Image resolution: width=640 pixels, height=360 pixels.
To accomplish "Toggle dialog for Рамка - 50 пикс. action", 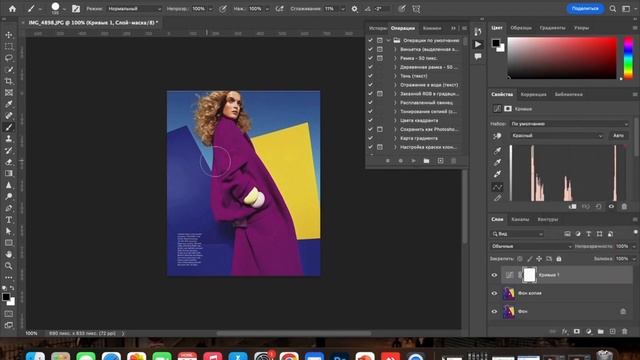I will [x=380, y=58].
